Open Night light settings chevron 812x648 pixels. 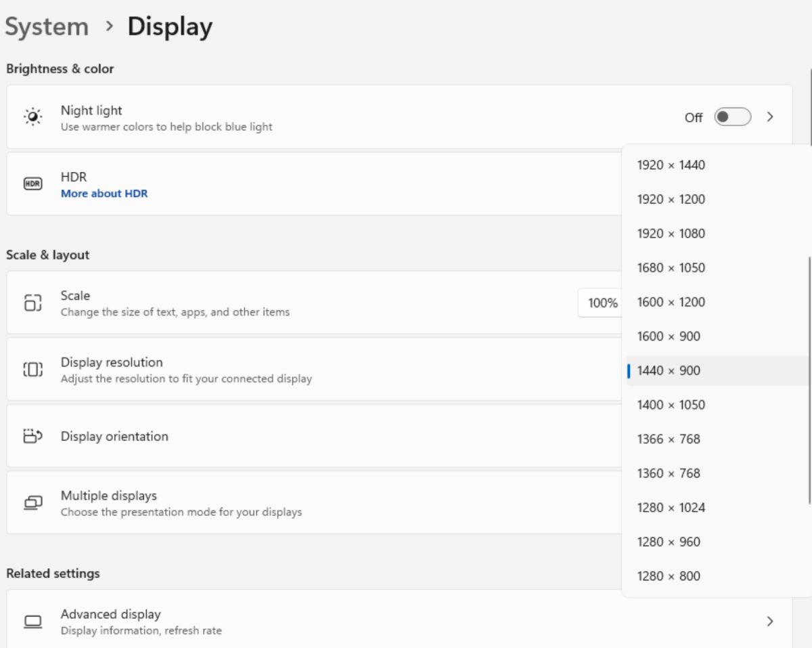pos(770,117)
